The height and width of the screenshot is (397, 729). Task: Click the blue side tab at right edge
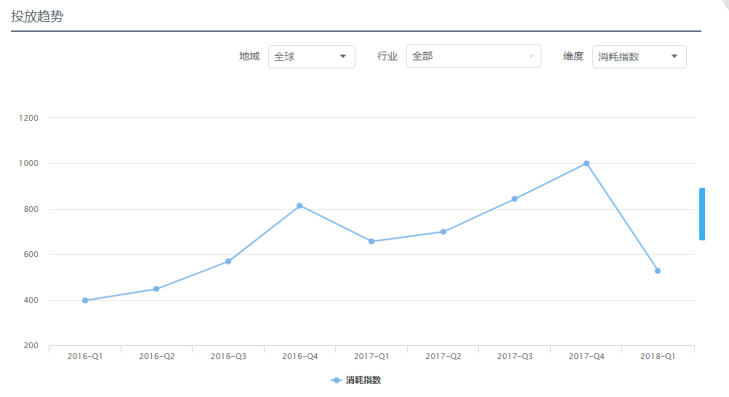[x=702, y=214]
